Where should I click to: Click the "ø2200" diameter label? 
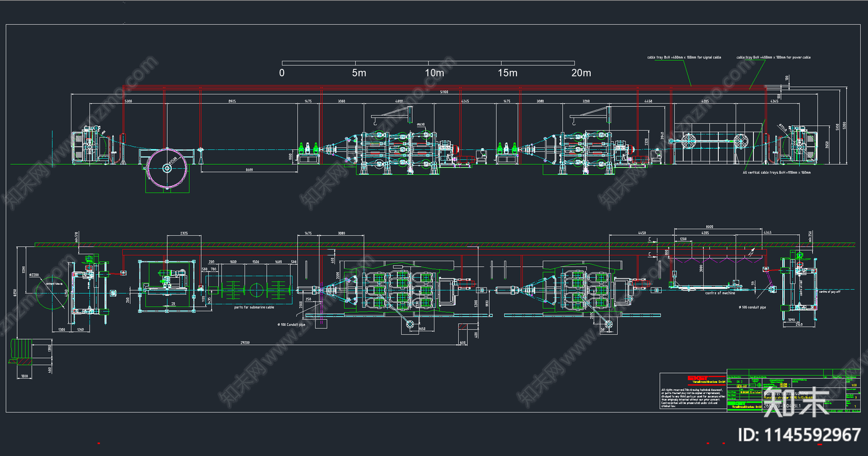(x=34, y=275)
